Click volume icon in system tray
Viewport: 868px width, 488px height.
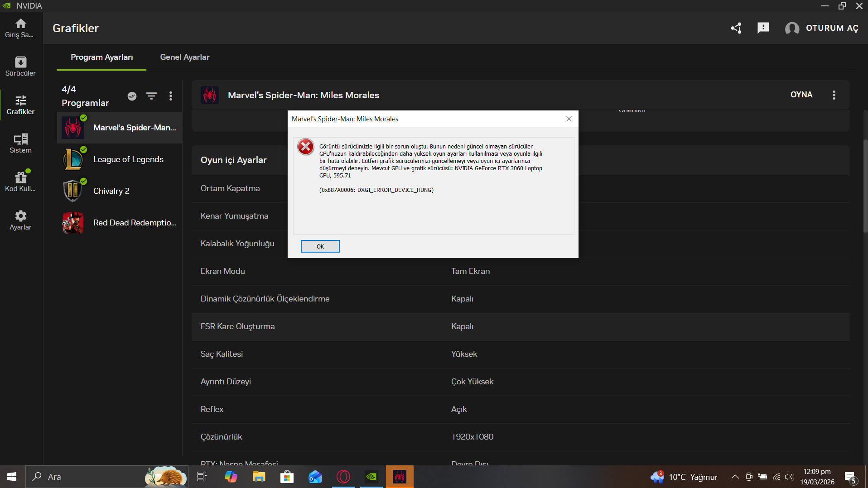coord(789,477)
